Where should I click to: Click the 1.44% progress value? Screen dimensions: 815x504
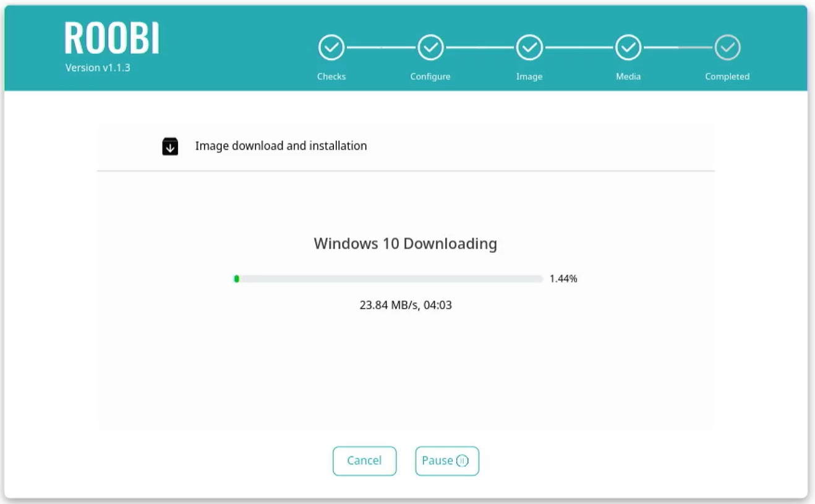click(563, 279)
